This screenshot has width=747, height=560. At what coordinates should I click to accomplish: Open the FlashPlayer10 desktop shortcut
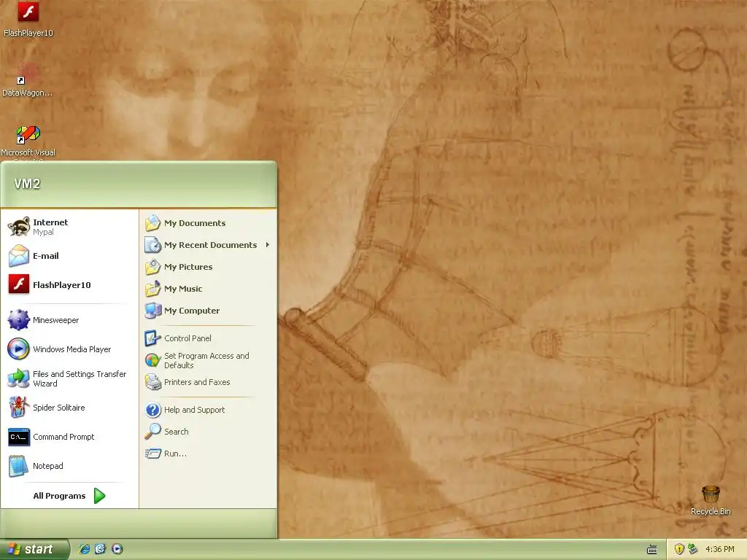(x=28, y=19)
